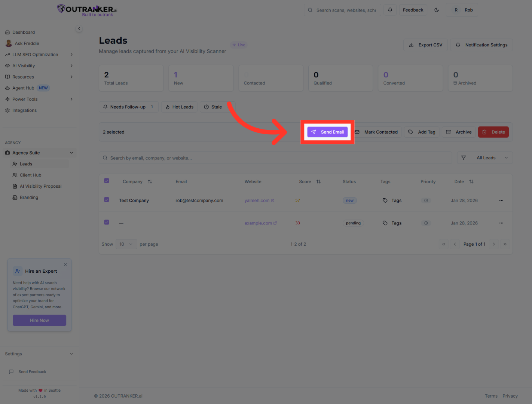Open AI Visibility Proposal page
The image size is (532, 404).
(37, 186)
